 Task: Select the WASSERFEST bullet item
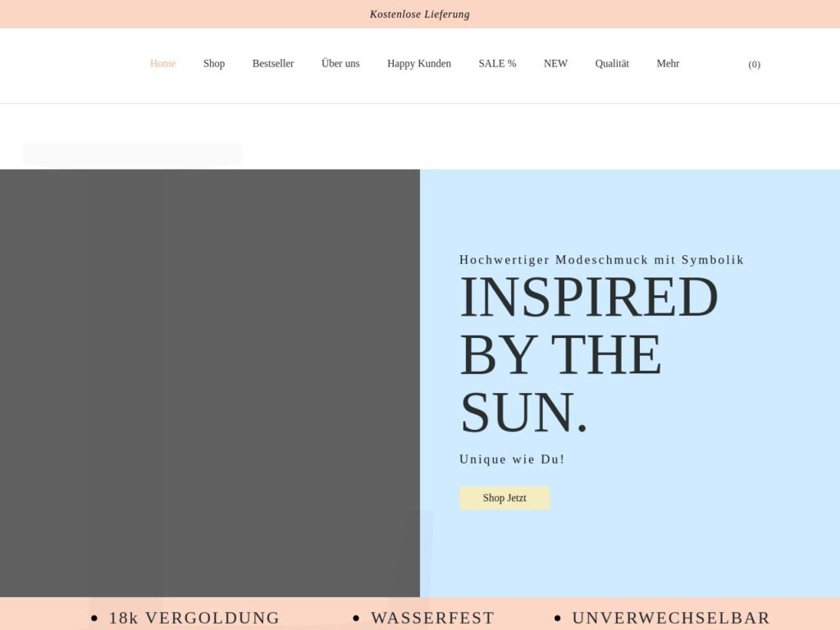[x=432, y=618]
